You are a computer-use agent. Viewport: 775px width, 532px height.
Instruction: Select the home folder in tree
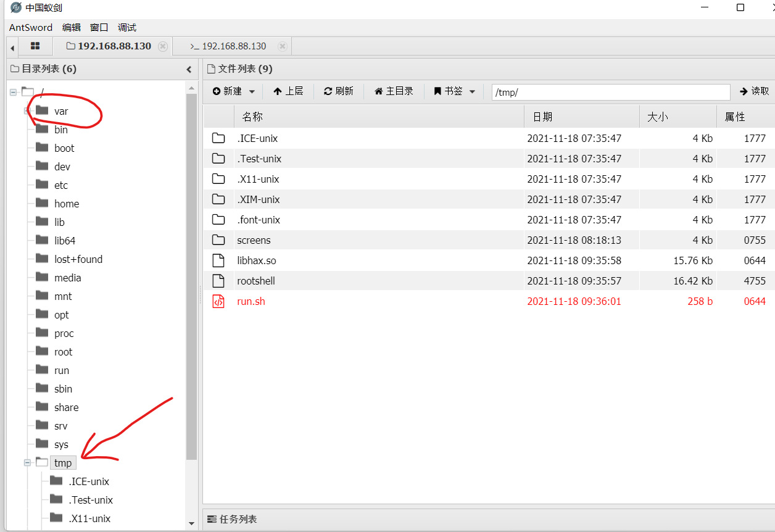tap(67, 204)
